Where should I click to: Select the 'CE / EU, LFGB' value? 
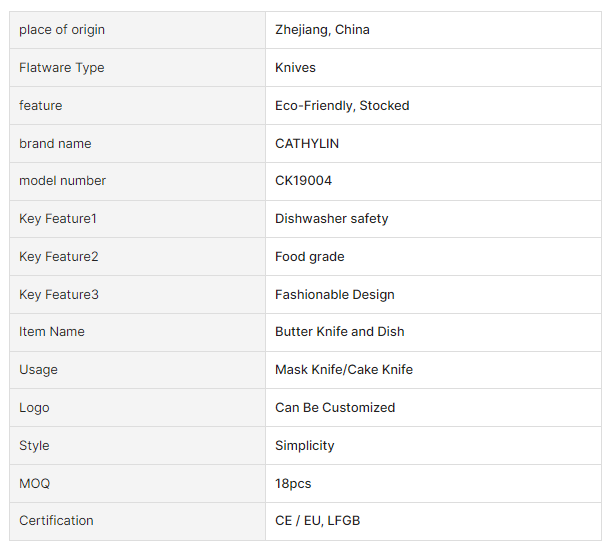(317, 521)
